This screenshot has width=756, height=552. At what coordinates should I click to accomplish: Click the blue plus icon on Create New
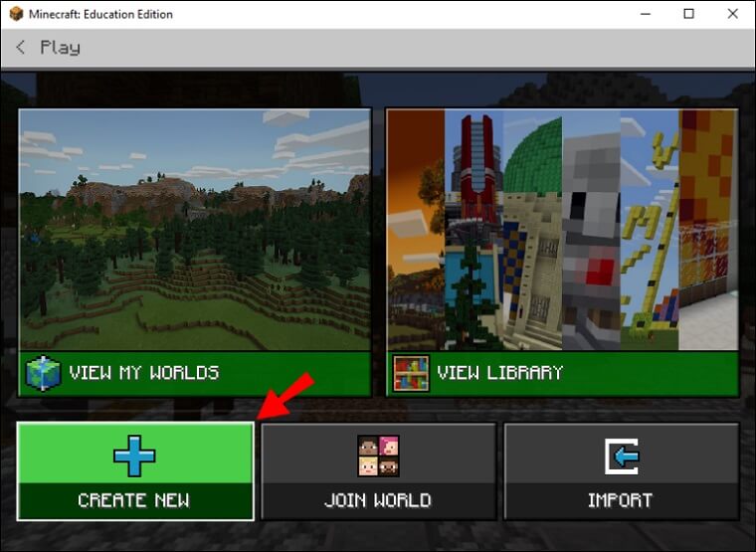pyautogui.click(x=134, y=456)
